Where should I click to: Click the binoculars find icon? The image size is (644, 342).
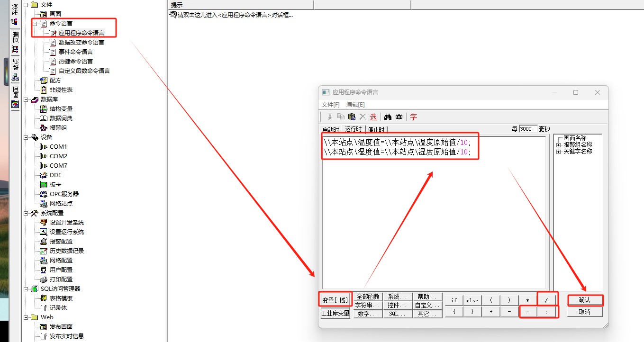pos(388,117)
